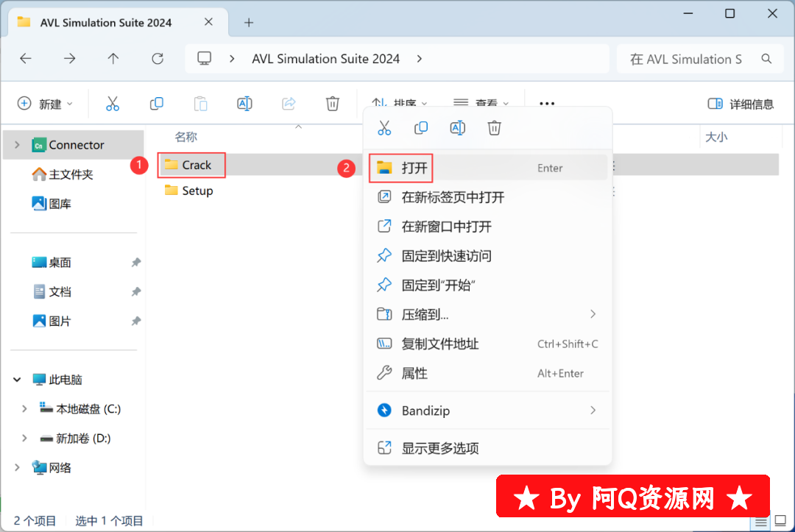Viewport: 795px width, 532px height.
Task: Open the 新建 dropdown
Action: tap(45, 104)
